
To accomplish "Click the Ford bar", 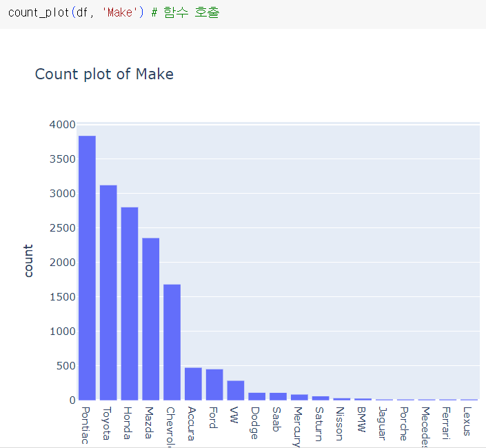I will click(x=214, y=385).
